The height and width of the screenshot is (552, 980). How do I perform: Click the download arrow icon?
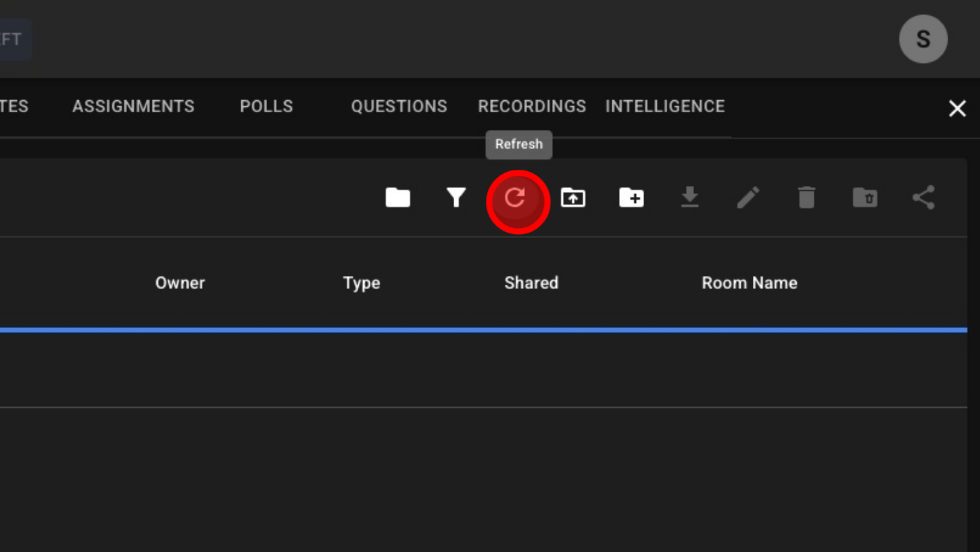[x=689, y=198]
